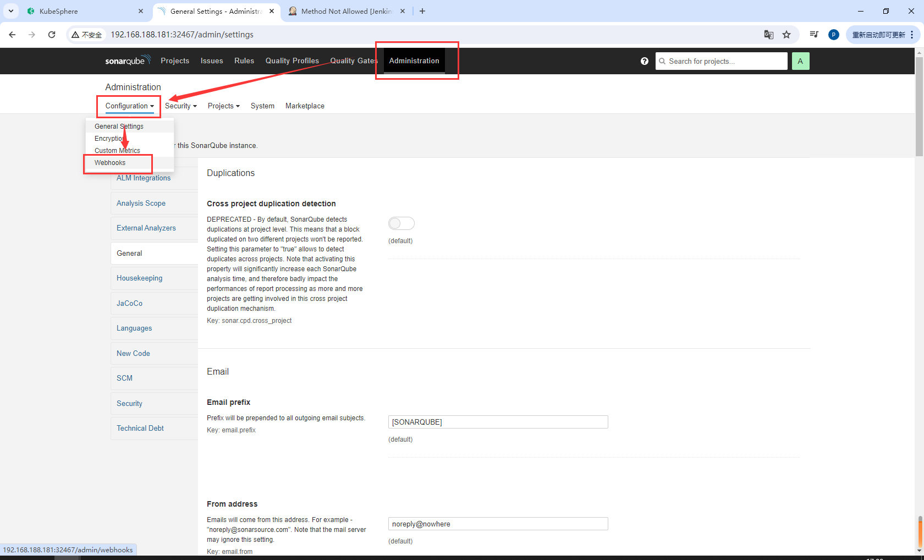Click the Key: sonar.cpd.cross_project text

249,321
